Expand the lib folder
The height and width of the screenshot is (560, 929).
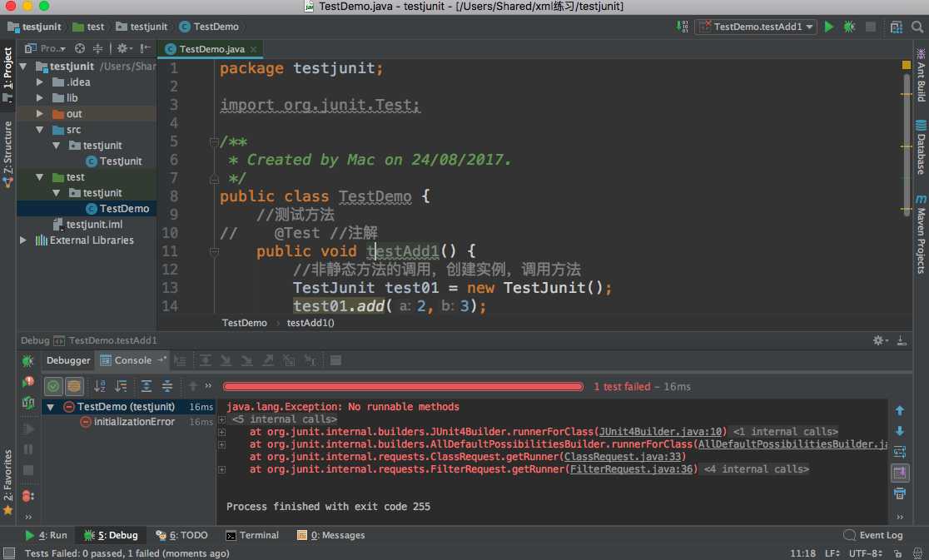(40, 97)
